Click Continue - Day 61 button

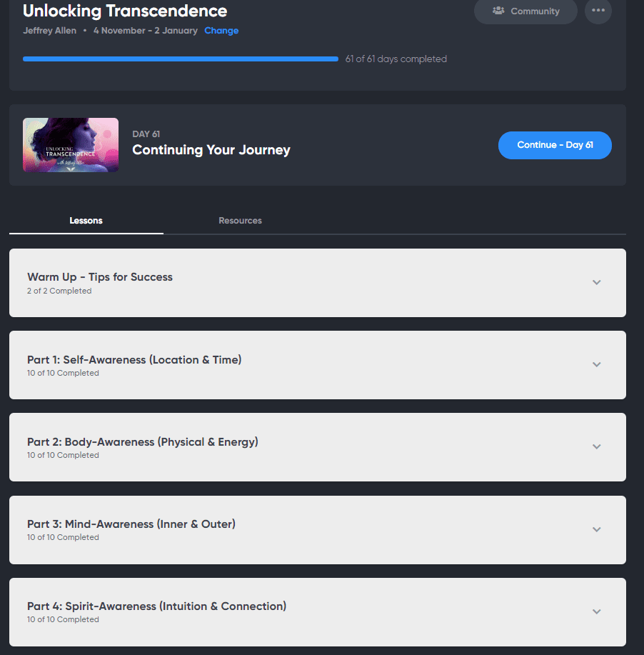click(x=555, y=145)
